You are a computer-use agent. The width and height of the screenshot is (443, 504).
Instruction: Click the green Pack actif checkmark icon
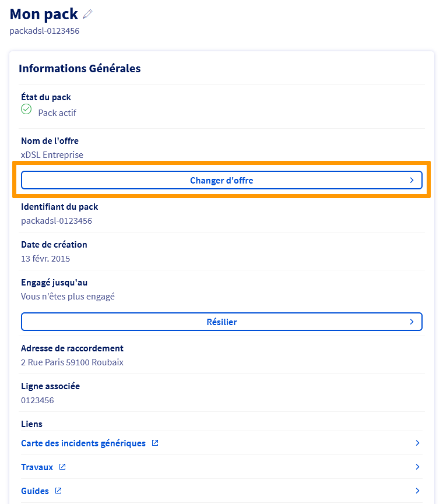tap(26, 109)
